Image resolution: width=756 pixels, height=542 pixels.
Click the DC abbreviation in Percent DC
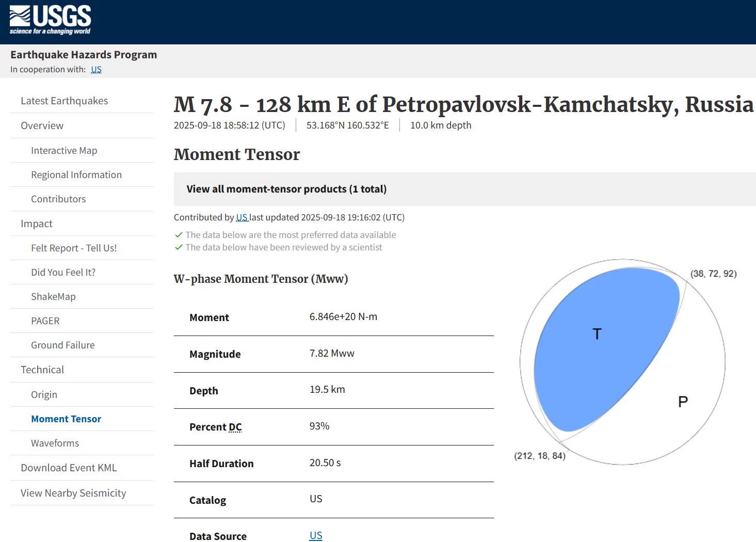point(235,427)
